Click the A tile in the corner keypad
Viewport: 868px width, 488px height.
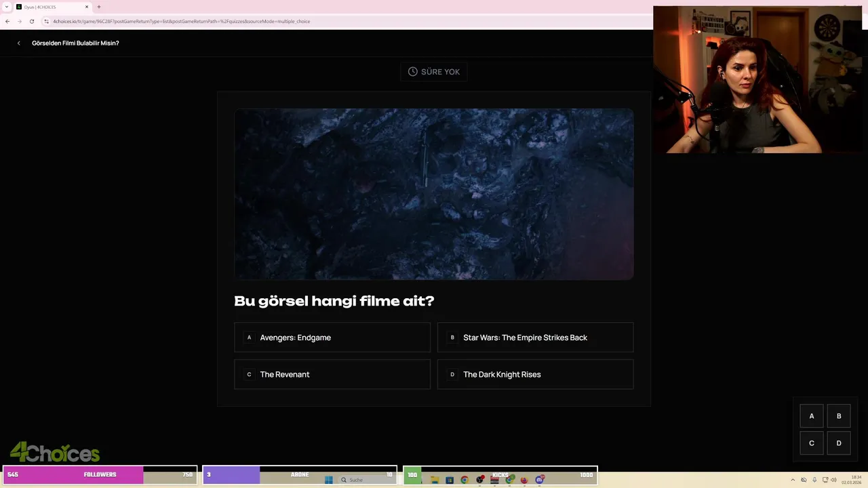click(812, 416)
